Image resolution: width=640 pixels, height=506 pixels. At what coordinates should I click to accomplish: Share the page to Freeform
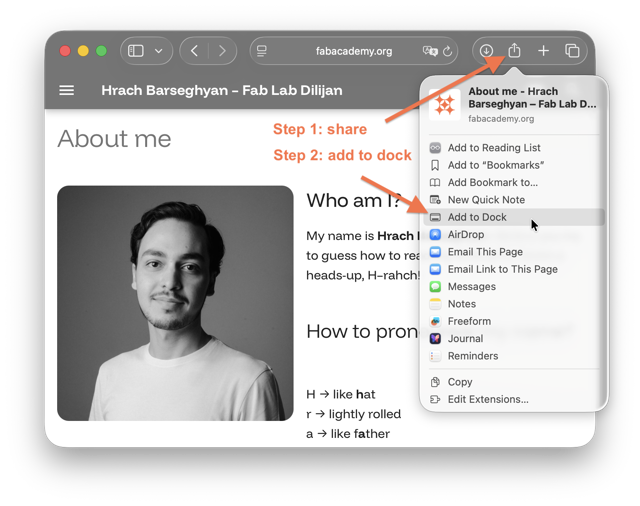[514, 321]
